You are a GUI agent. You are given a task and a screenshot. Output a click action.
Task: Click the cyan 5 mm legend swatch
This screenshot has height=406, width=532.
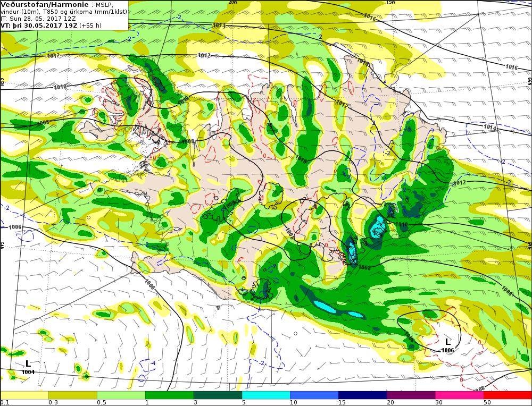coord(266,395)
